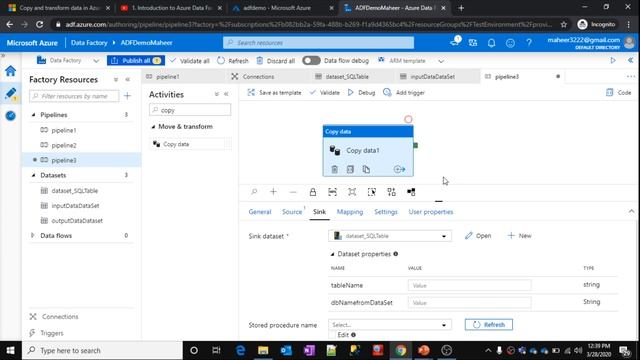
Task: Add output arrow on Copy data1 activity
Action: pos(400,169)
